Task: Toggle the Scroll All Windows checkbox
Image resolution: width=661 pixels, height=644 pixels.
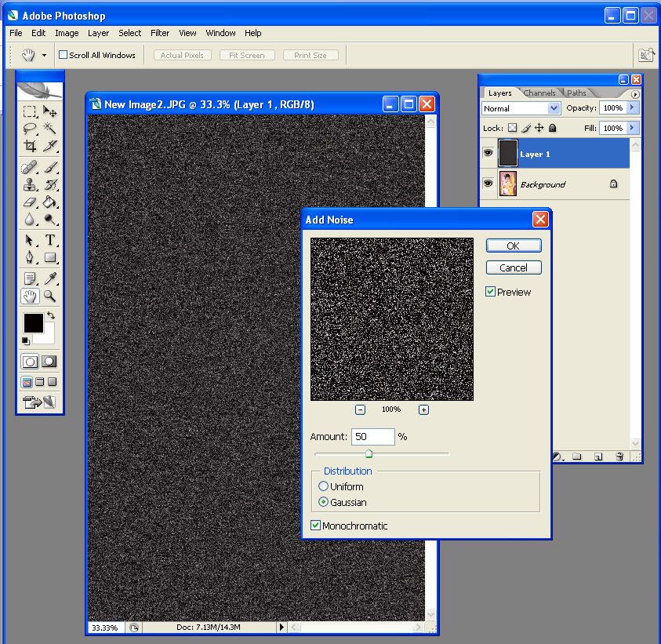Action: point(64,55)
